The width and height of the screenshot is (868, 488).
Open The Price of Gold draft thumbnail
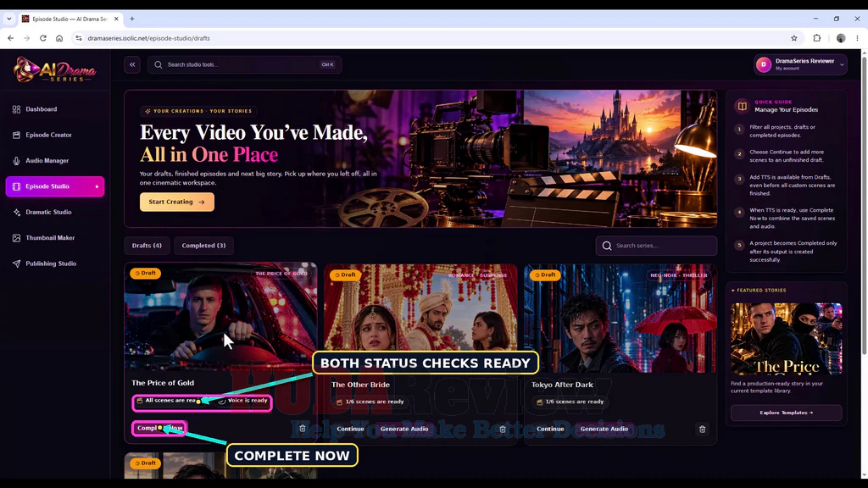[x=221, y=317]
